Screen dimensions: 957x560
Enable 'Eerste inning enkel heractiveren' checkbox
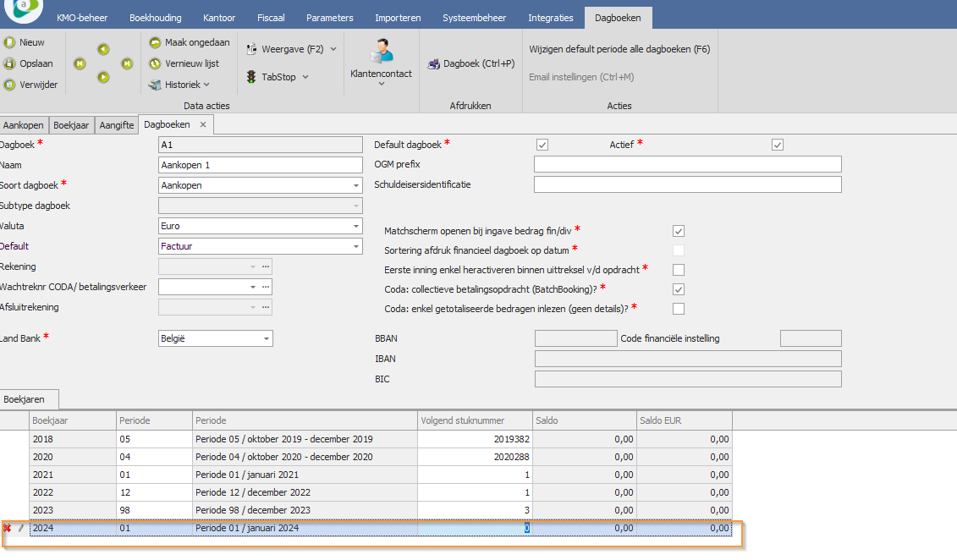pos(679,270)
